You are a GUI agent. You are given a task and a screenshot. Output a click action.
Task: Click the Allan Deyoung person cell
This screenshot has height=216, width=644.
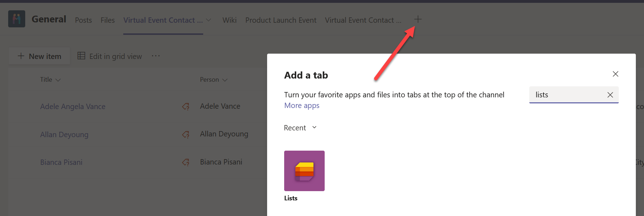pos(224,134)
